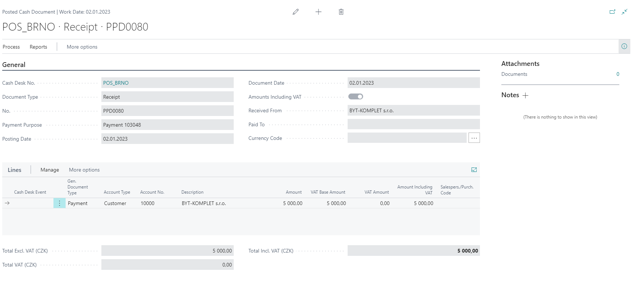Click Payment Purpose field Payment 103048

(167, 125)
